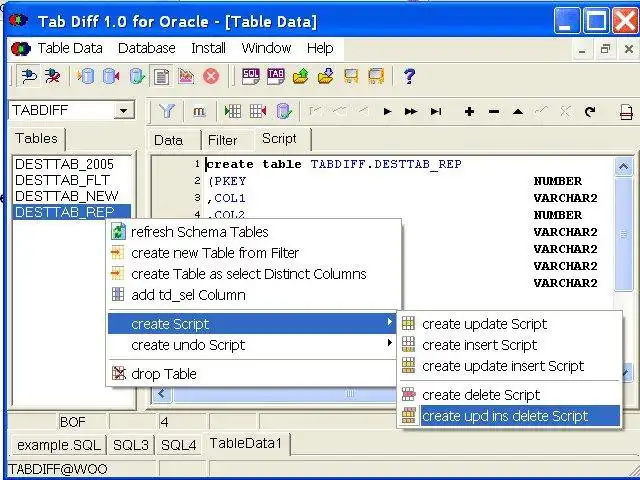Click the chart page toolbar icon
Image resolution: width=640 pixels, height=480 pixels.
[186, 76]
